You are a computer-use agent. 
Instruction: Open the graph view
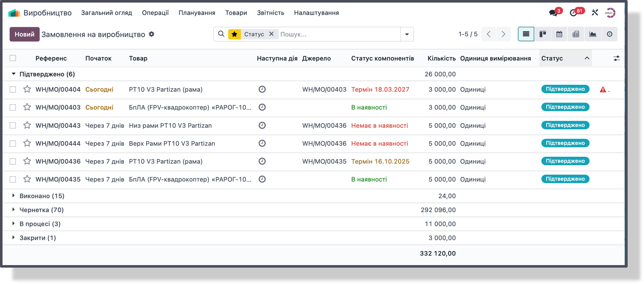[593, 34]
